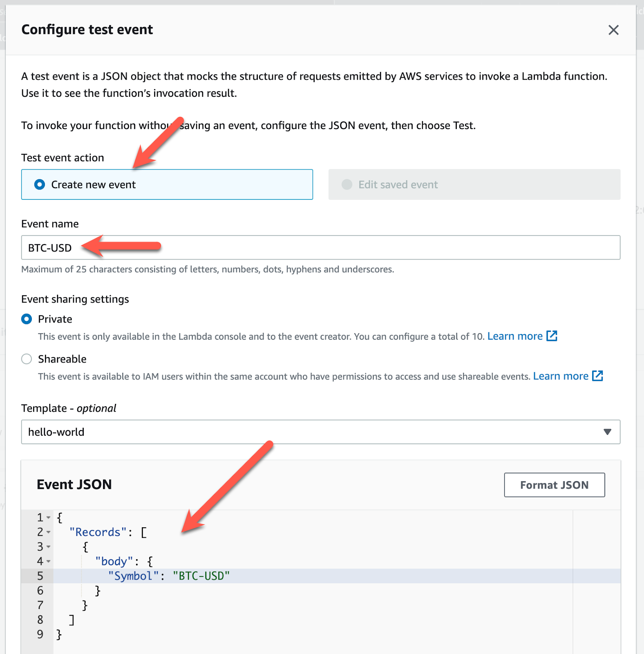The height and width of the screenshot is (654, 644).
Task: Click line number 9 in editor gutter
Action: tap(40, 634)
